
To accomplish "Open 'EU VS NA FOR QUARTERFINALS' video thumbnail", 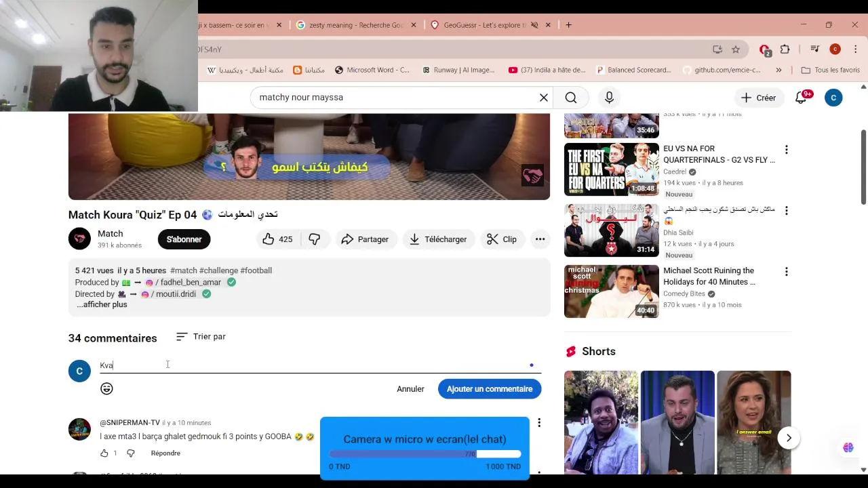I will 612,169.
